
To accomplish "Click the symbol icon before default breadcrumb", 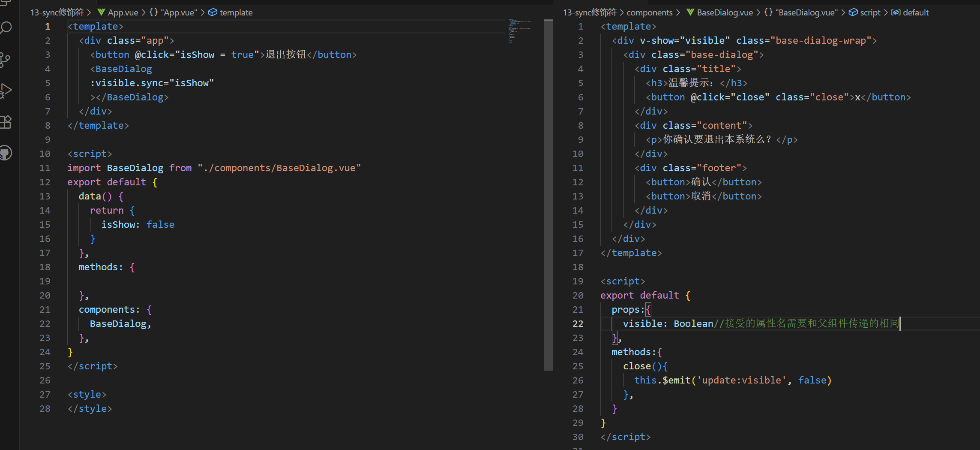I will pos(896,12).
